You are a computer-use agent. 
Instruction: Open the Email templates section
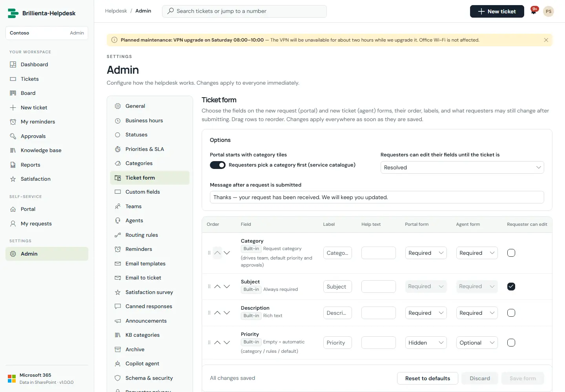click(150, 264)
